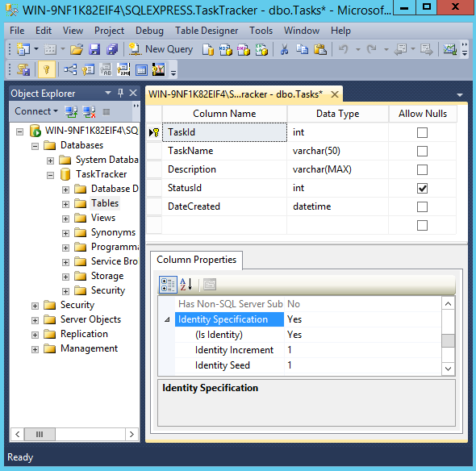Open the Table Designer menu
Image resolution: width=476 pixels, height=471 pixels.
point(207,31)
